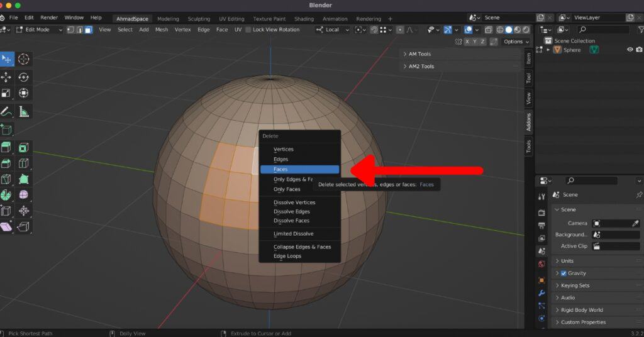
Task: Expand the Custom Properties panel
Action: (597, 323)
